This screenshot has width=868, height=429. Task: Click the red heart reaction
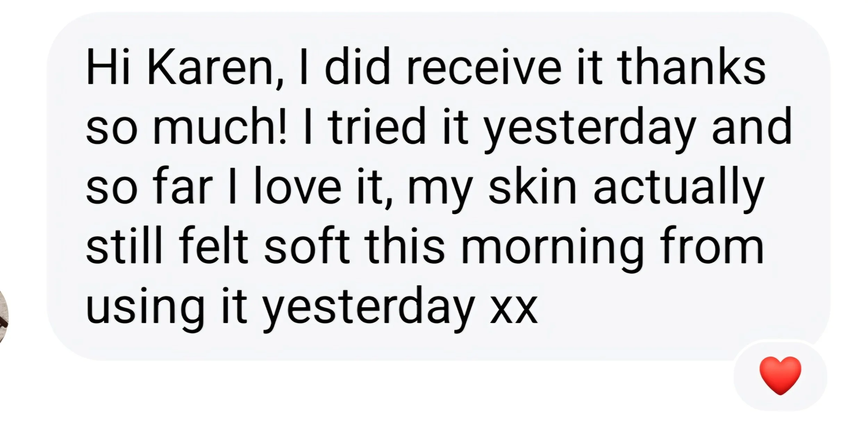pos(781,376)
